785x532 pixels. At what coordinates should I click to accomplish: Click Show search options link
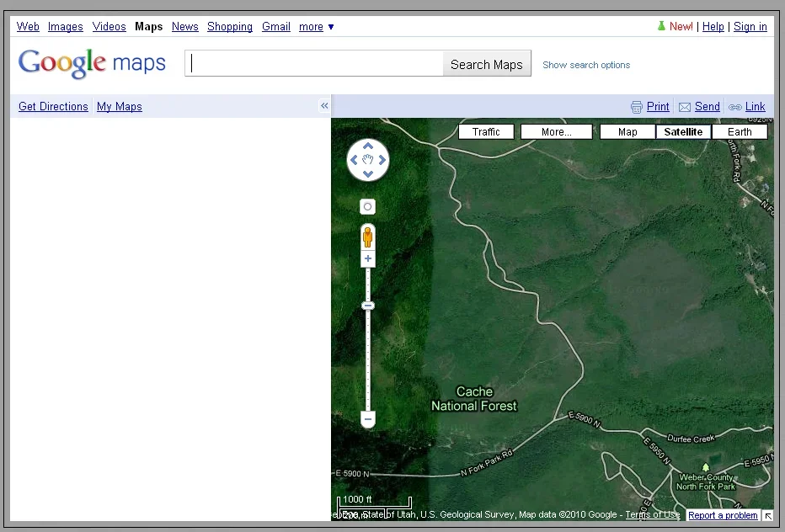coord(586,65)
